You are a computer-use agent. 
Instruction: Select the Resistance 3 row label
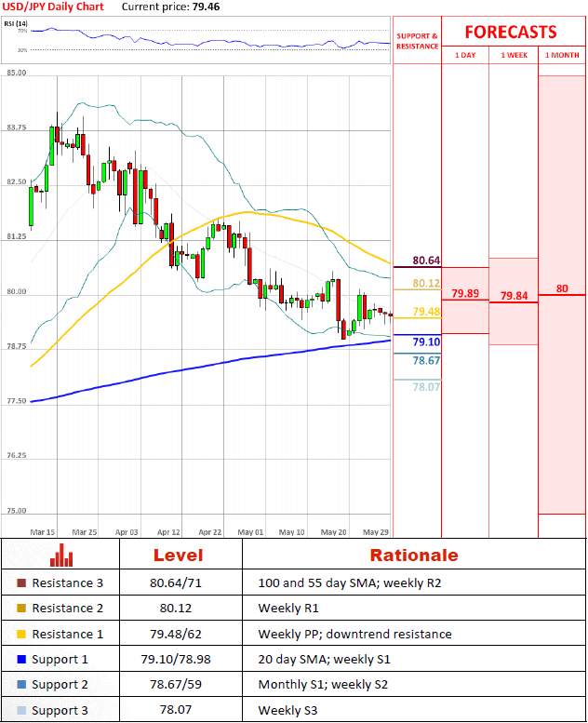(67, 582)
